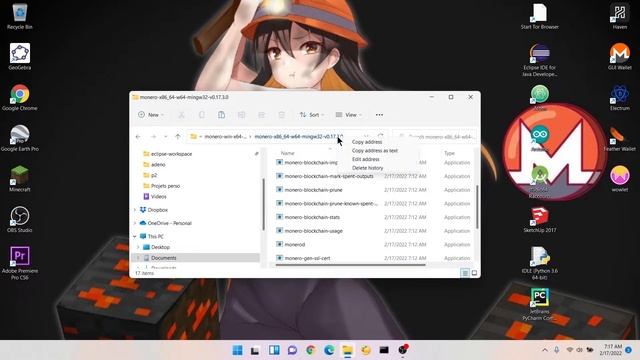Image resolution: width=640 pixels, height=360 pixels.
Task: Open Google Chrome desktop shortcut
Action: (20, 98)
